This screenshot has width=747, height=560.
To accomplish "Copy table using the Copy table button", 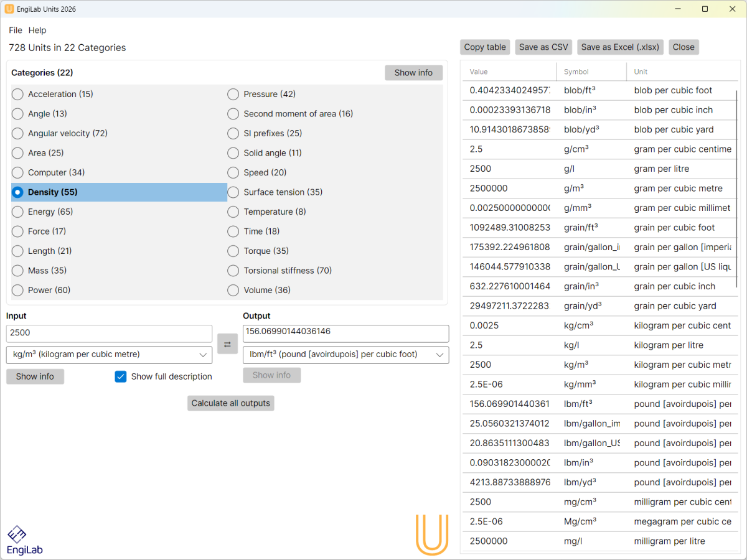I will click(x=485, y=47).
